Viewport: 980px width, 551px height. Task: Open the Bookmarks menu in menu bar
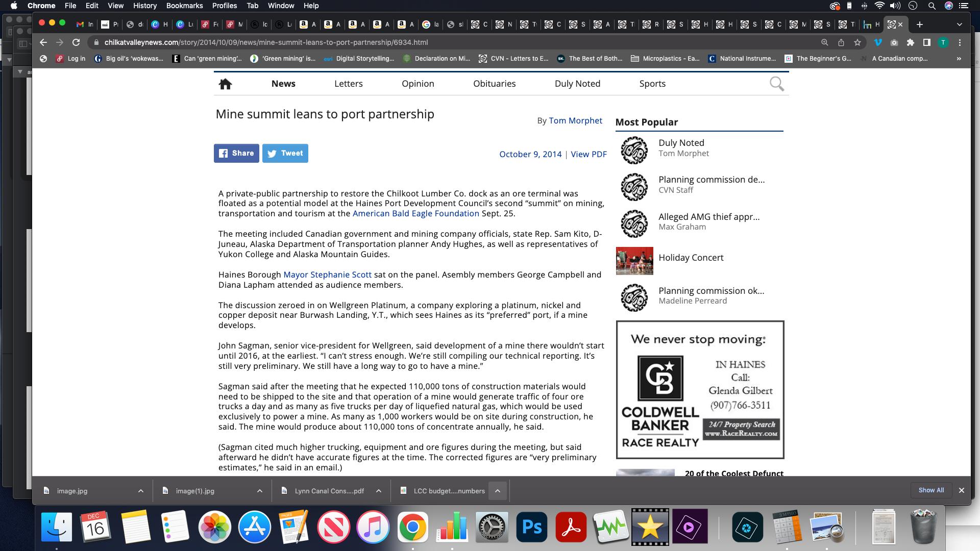(x=184, y=6)
